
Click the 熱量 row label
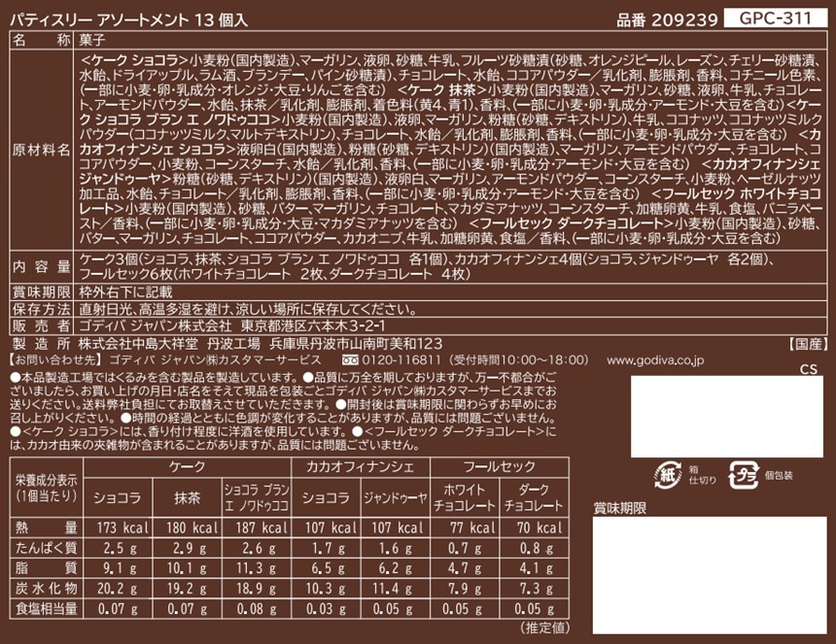coord(46,528)
